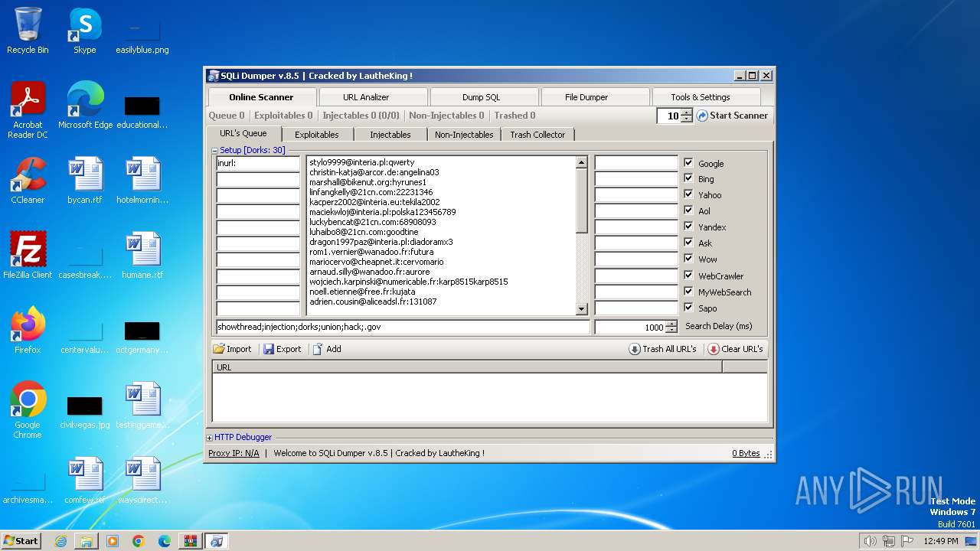Viewport: 980px width, 551px height.
Task: Open CCleaner desktop shortcut
Action: (28, 181)
